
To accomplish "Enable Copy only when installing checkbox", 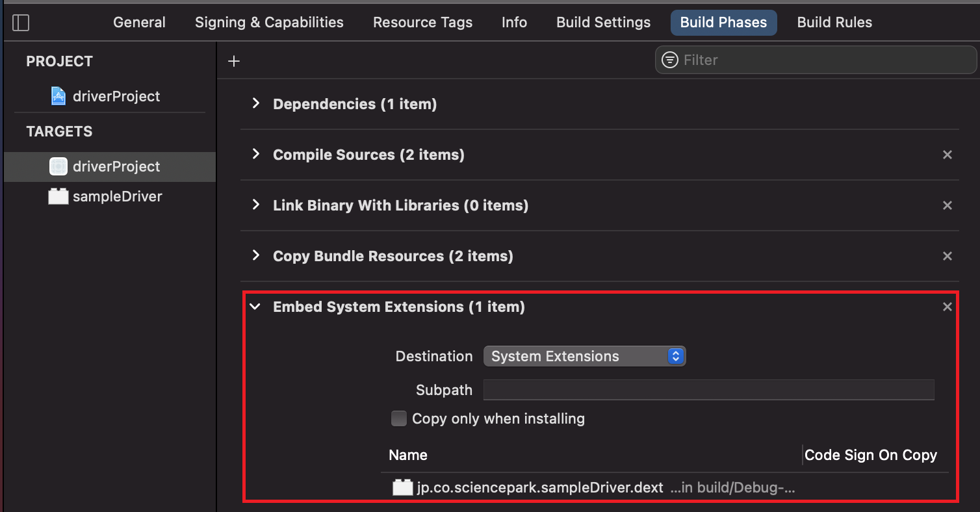I will point(399,418).
